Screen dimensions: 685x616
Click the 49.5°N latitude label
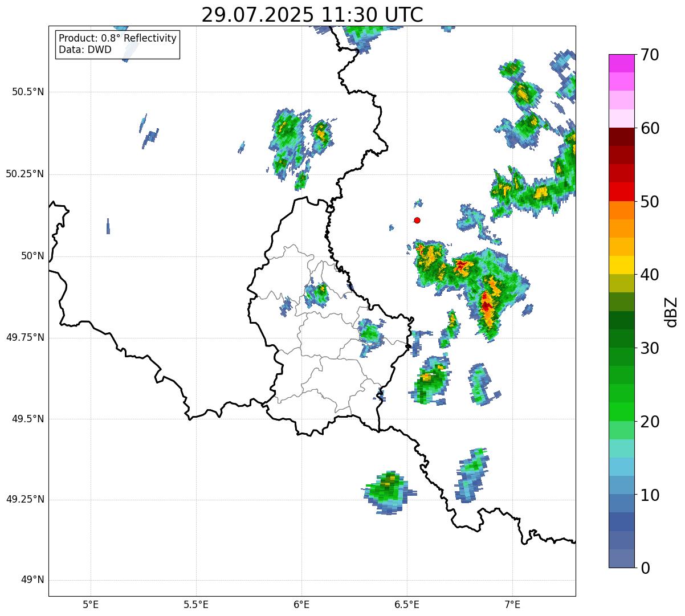[x=28, y=419]
